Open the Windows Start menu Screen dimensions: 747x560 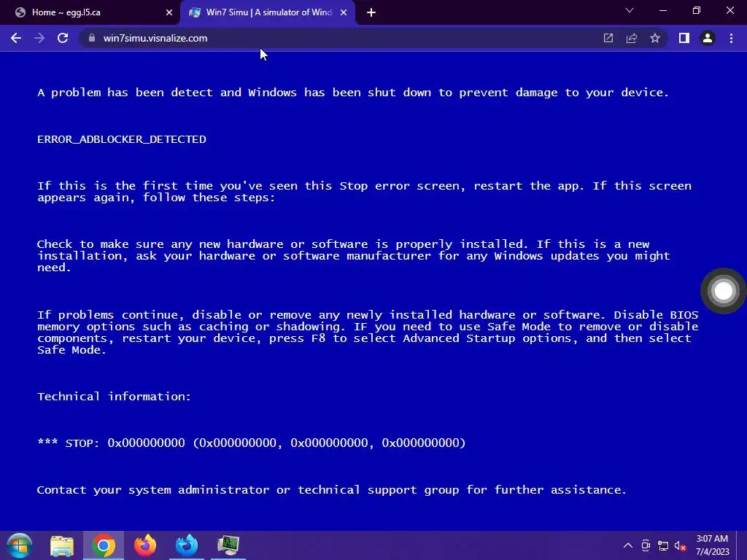pos(20,545)
